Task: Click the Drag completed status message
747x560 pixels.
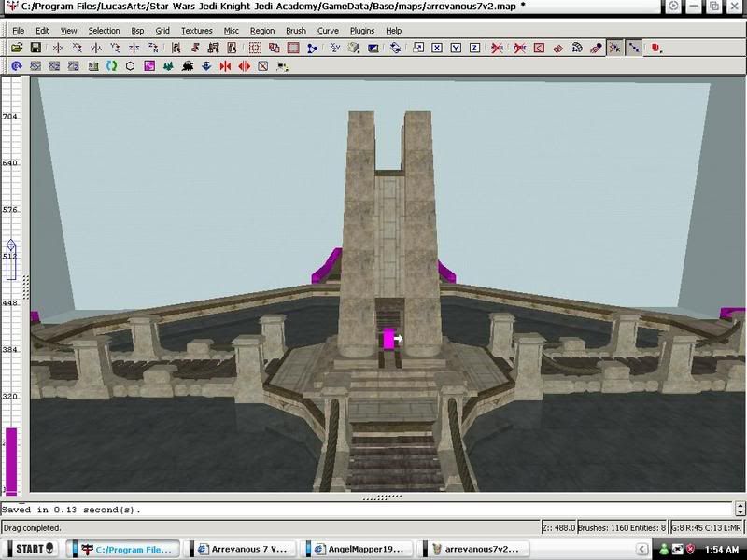Action: click(33, 527)
